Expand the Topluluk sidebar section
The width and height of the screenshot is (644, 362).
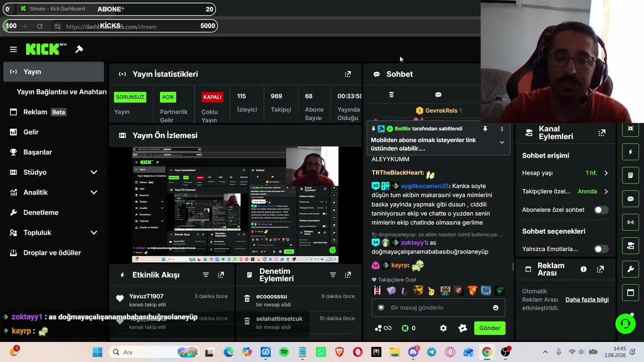coord(94,233)
